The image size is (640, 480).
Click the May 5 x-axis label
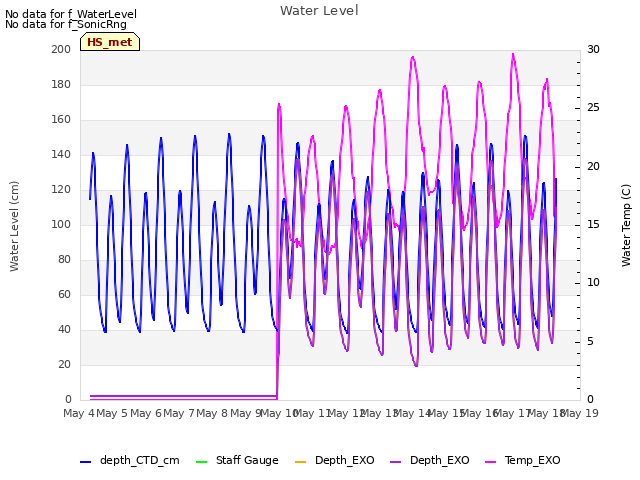(x=112, y=413)
